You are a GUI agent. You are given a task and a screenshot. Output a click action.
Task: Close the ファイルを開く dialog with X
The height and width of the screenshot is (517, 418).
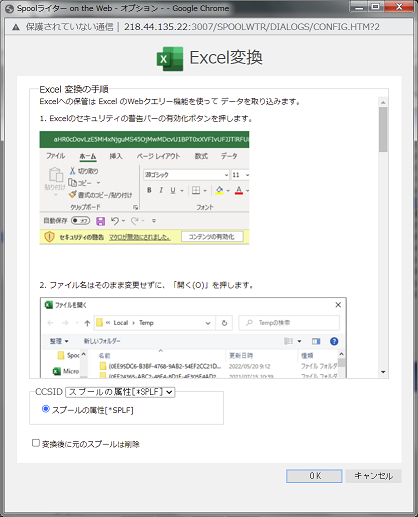tap(338, 305)
